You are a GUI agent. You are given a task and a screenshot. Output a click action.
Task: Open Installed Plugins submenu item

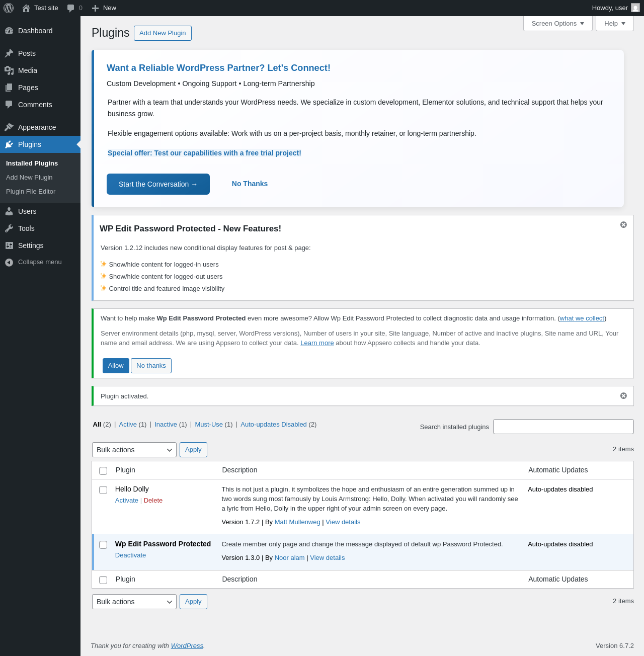(32, 163)
